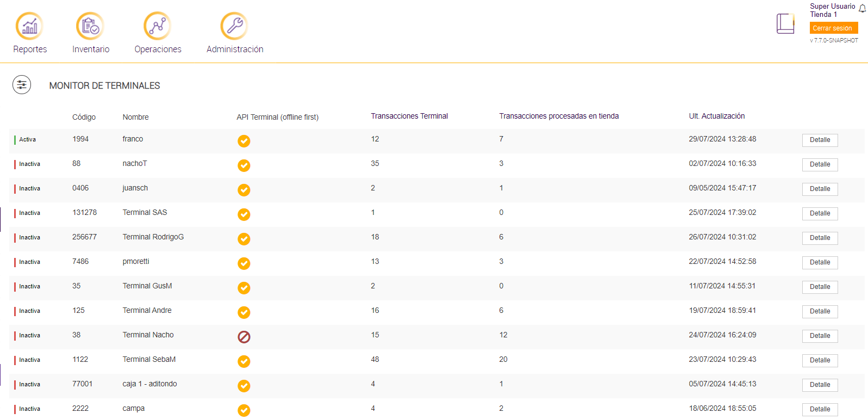Screen dimensions: 868x419
Task: Open the Reportes chart icon
Action: pyautogui.click(x=29, y=26)
